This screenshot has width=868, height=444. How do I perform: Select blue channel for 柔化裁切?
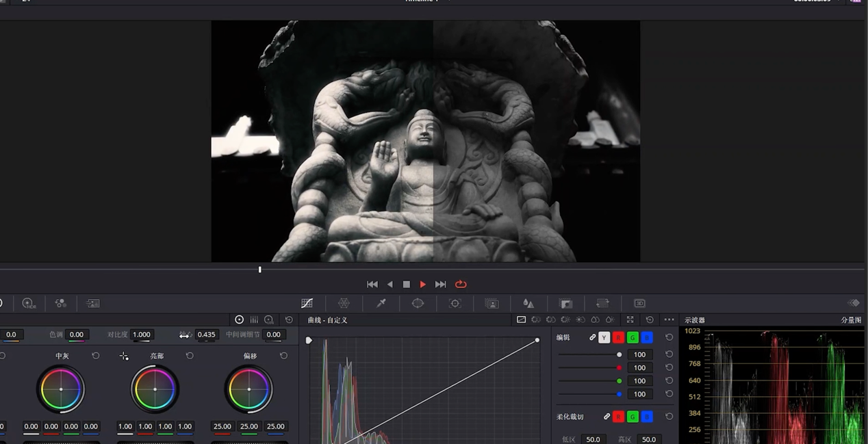647,417
